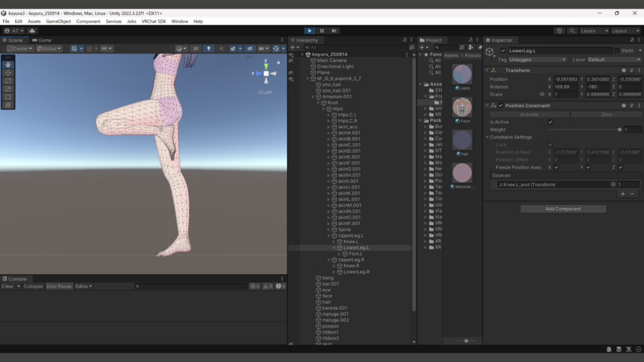Click the cloud services icon
644x362 pixels.
(32, 30)
